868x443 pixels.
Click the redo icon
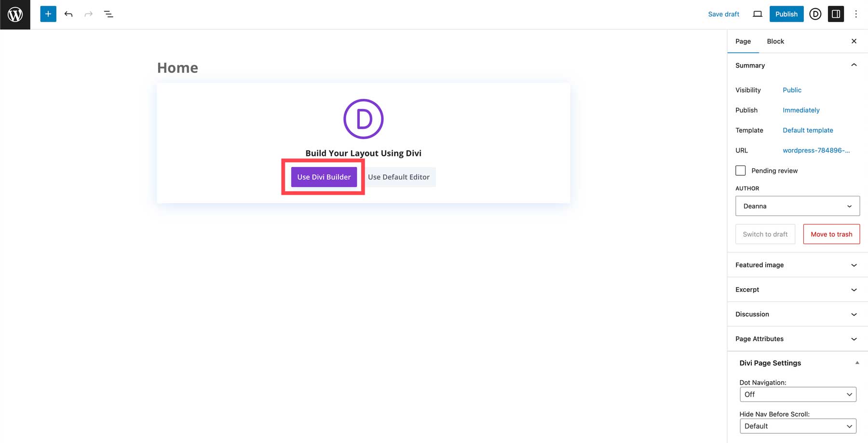(88, 14)
